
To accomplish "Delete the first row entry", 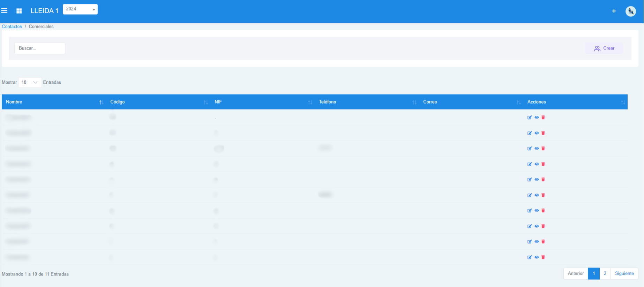I will (543, 118).
